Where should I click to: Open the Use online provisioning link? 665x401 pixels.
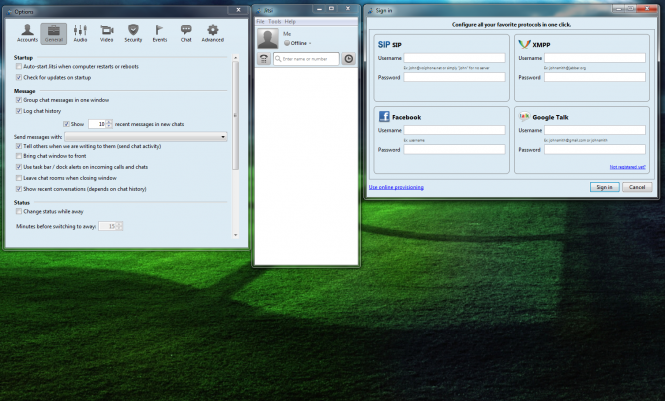pyautogui.click(x=396, y=187)
